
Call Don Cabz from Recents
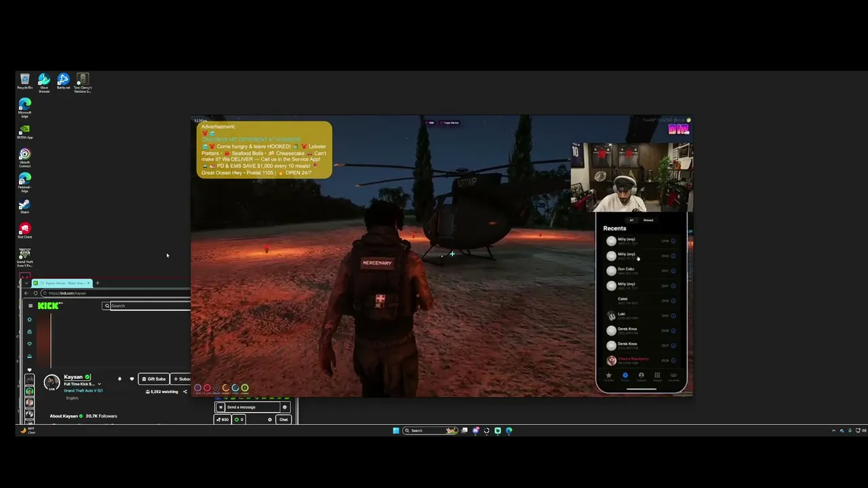coord(639,271)
